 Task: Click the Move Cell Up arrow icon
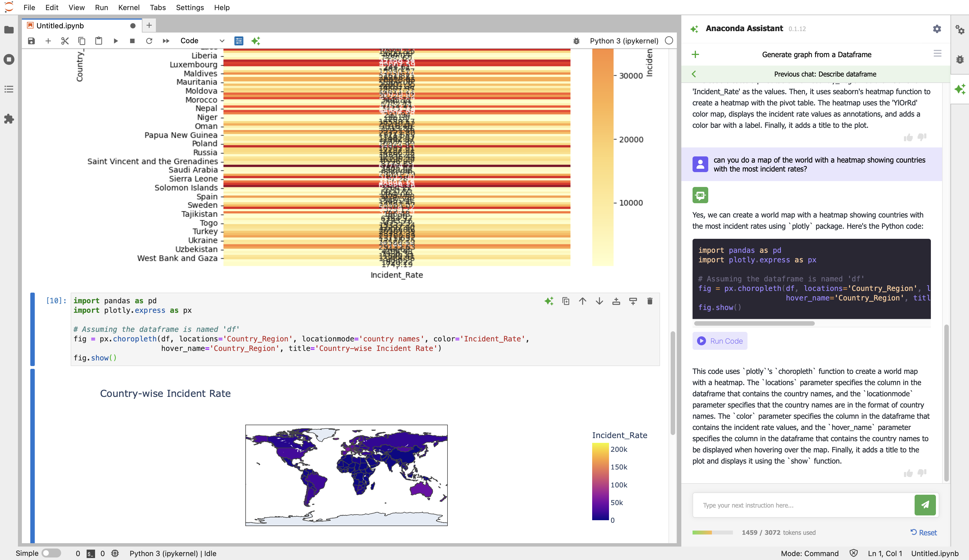(582, 301)
